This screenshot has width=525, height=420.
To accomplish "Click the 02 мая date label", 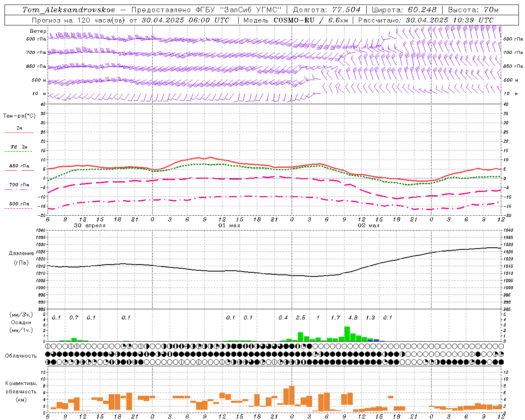I will coord(368,225).
